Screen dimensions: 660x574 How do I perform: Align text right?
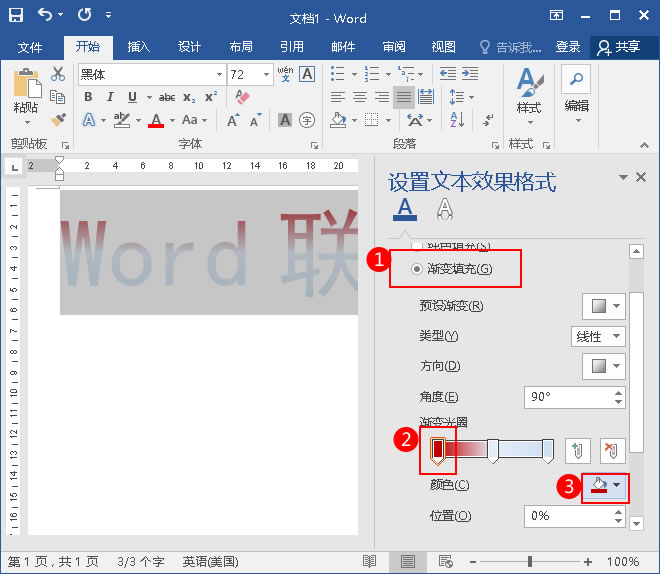[x=382, y=97]
